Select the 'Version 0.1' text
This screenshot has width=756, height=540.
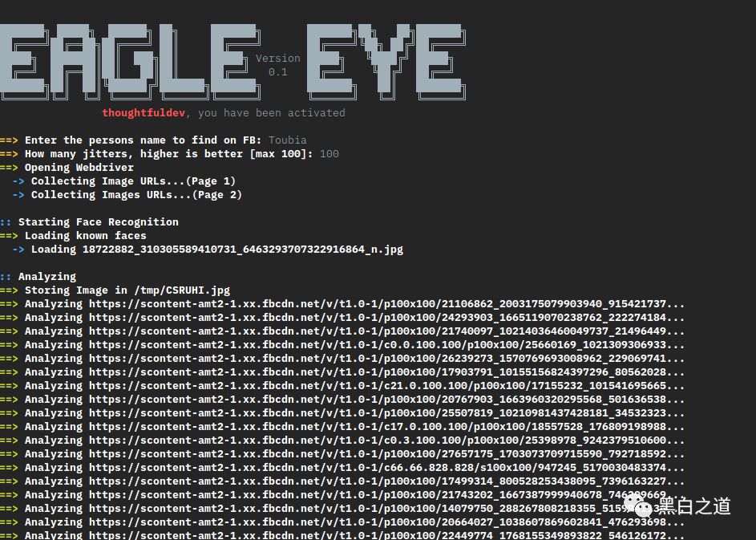coord(277,65)
